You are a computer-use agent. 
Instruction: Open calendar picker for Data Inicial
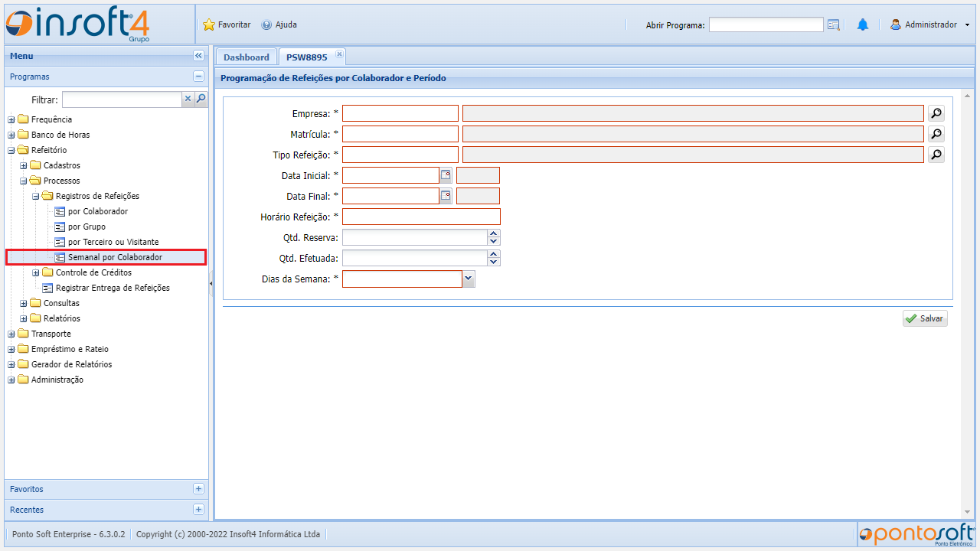(x=446, y=175)
